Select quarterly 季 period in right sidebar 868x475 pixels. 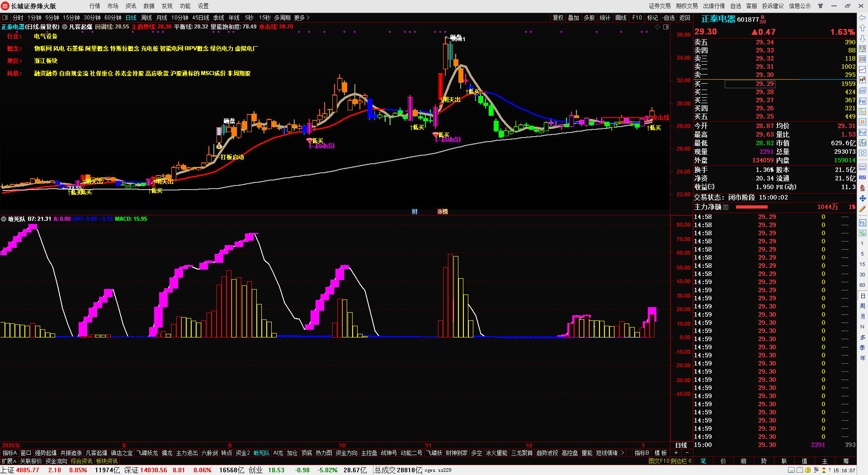862,348
